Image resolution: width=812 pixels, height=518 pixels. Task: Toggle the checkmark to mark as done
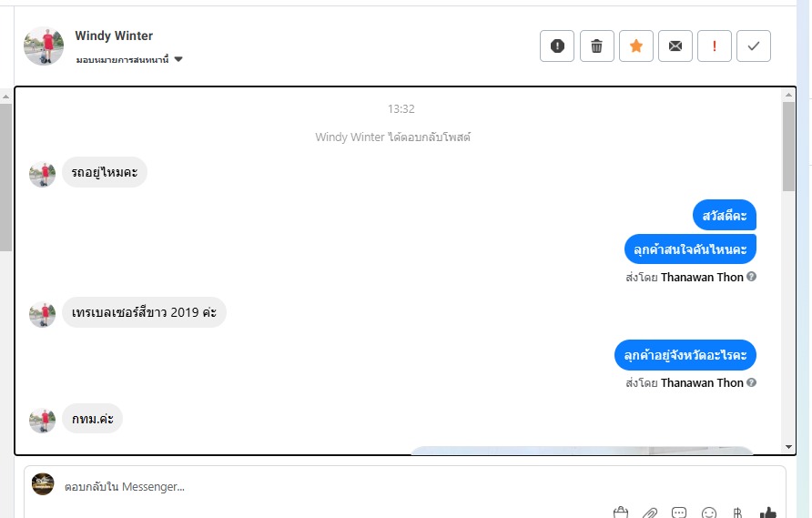[754, 46]
